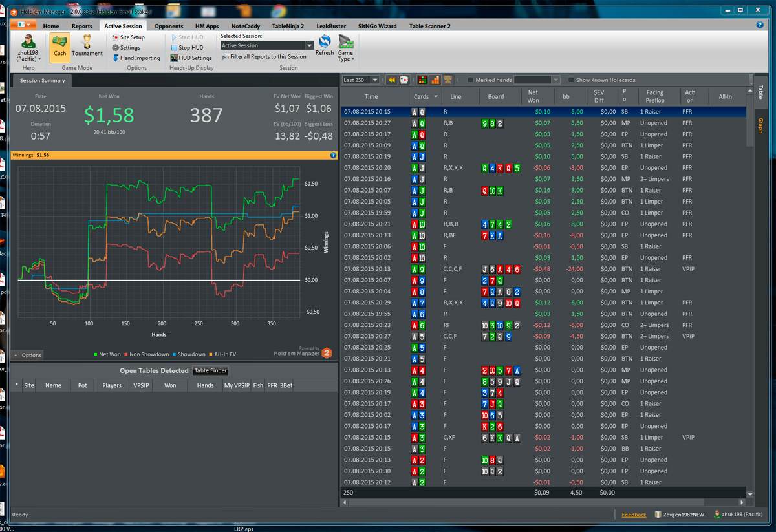
Task: Click Zevgen1982NEW in the status bar
Action: click(680, 515)
